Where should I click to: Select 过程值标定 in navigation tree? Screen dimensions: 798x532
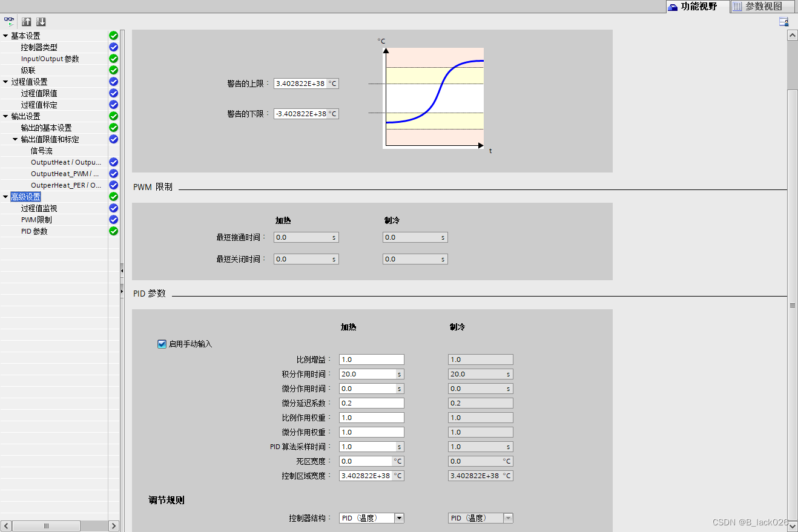tap(39, 105)
